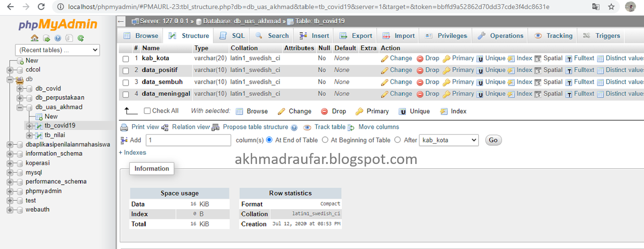Click the With selected Drop red icon
This screenshot has height=249, width=644.
324,112
